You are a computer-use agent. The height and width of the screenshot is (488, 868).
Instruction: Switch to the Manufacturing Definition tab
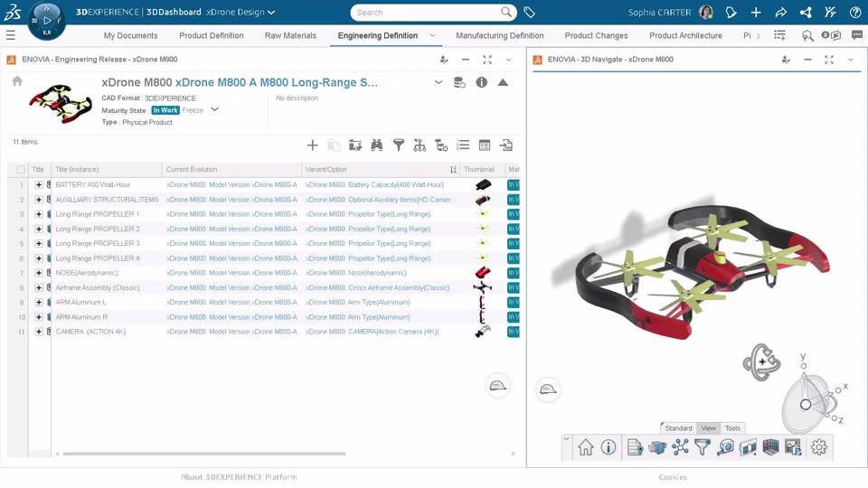500,35
